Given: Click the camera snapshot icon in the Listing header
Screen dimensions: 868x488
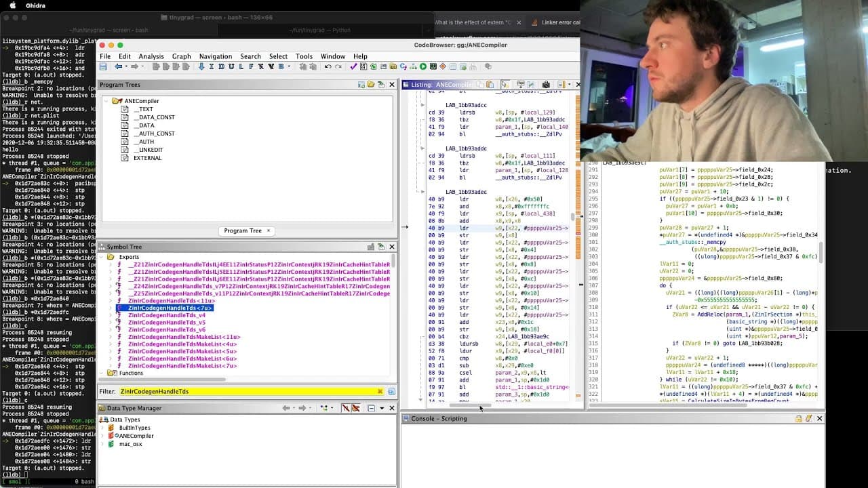Looking at the screenshot, I should coord(545,85).
